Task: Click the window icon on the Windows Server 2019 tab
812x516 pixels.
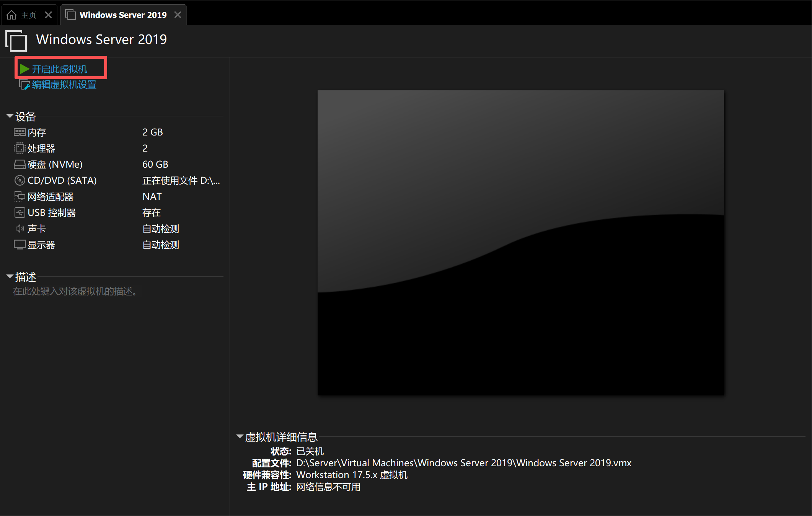Action: 70,15
